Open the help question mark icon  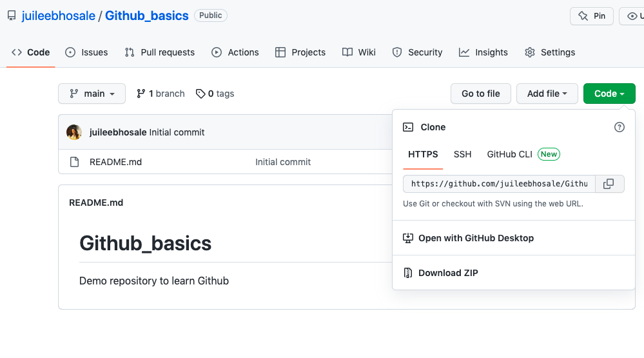point(620,127)
